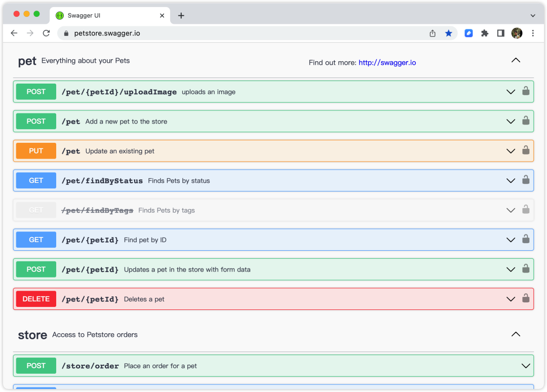The image size is (547, 392).
Task: Collapse the store section with its chevron
Action: [516, 334]
